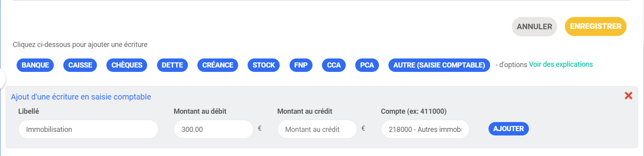Image resolution: width=644 pixels, height=156 pixels.
Task: Click the AJOUTER button
Action: pyautogui.click(x=508, y=129)
